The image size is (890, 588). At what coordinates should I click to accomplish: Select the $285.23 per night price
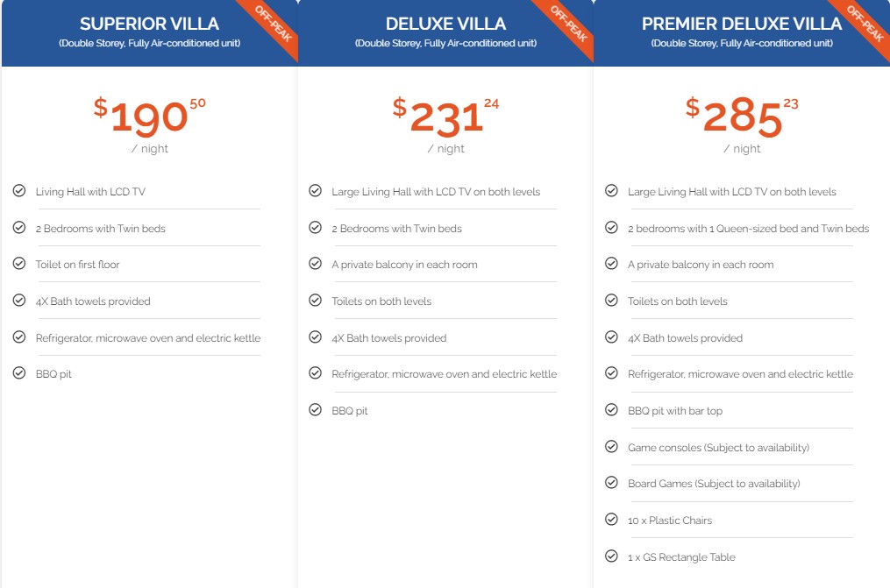pos(742,117)
